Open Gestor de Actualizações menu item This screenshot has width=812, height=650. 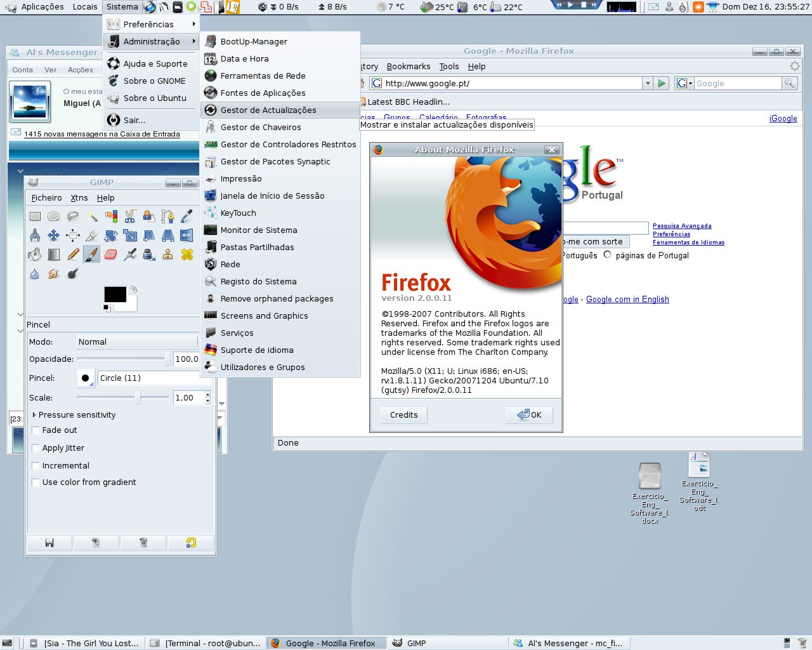coord(280,110)
